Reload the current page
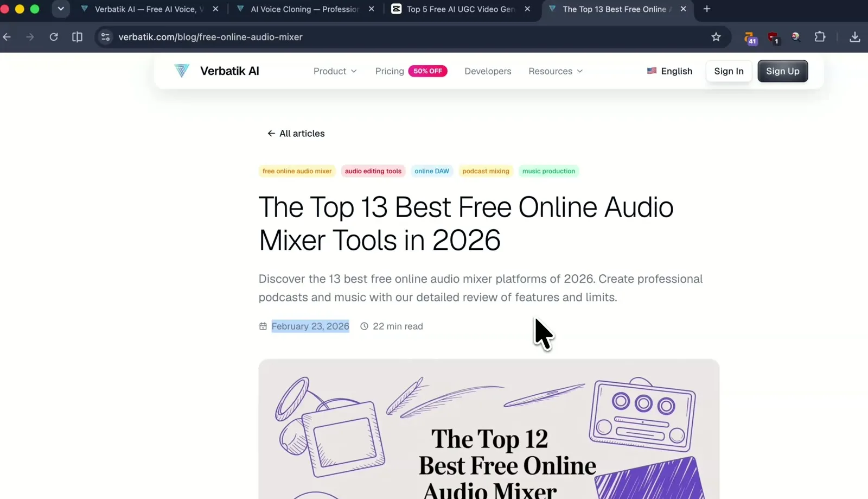Screen dimensions: 868x499 [54, 37]
